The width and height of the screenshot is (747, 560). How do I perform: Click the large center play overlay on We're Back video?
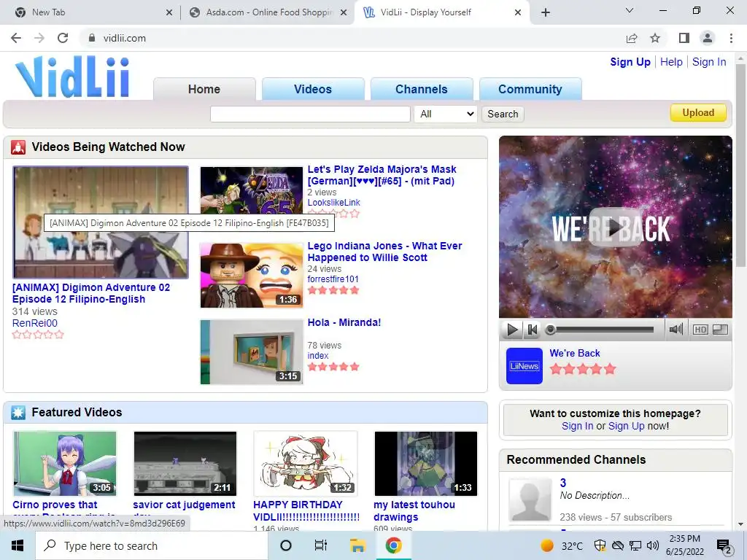click(615, 227)
